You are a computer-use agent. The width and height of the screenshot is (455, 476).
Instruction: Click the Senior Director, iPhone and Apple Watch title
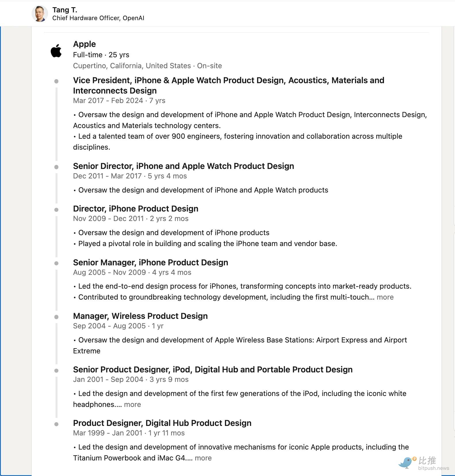[183, 166]
